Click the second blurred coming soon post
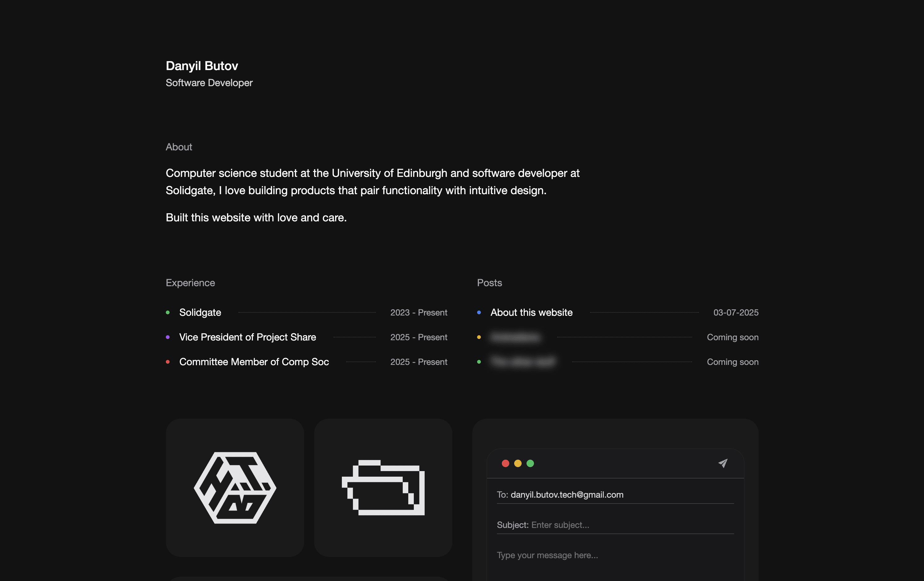This screenshot has width=924, height=581. tap(523, 362)
